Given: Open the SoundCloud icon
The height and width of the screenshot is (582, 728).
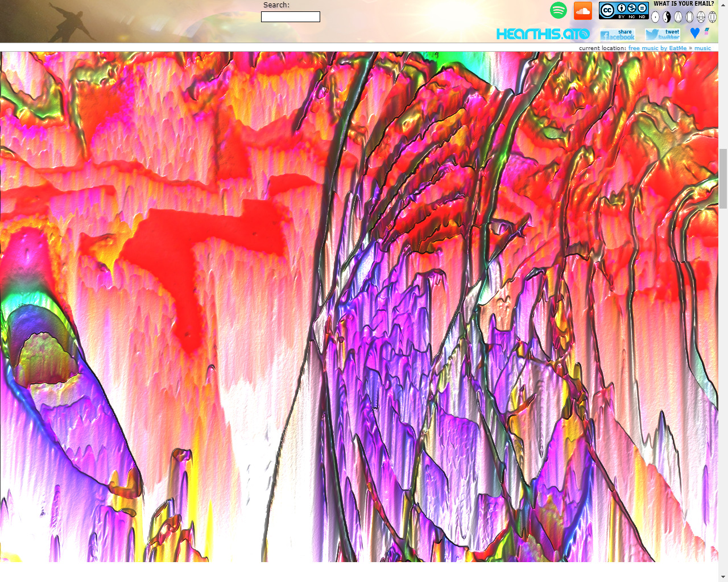Looking at the screenshot, I should [583, 10].
